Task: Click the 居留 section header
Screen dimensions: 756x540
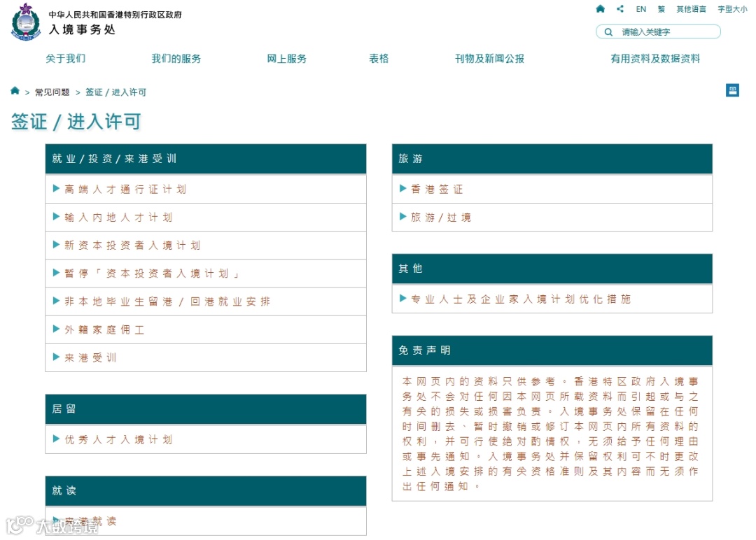Action: [206, 409]
